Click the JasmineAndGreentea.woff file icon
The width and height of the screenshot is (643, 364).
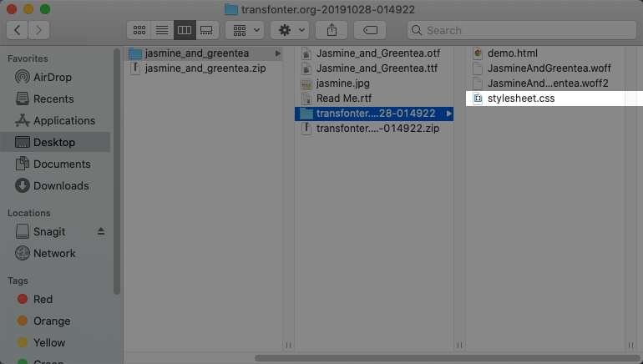point(478,68)
